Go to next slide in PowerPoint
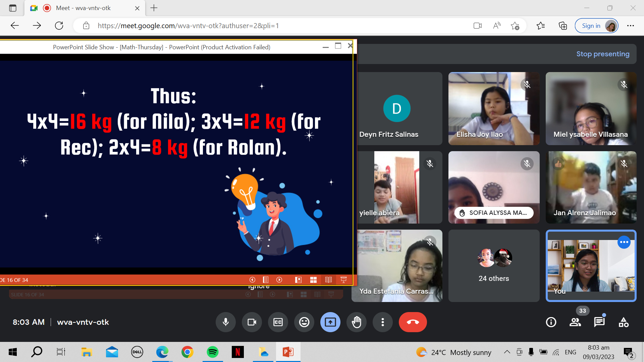644x362 pixels. pos(279,280)
